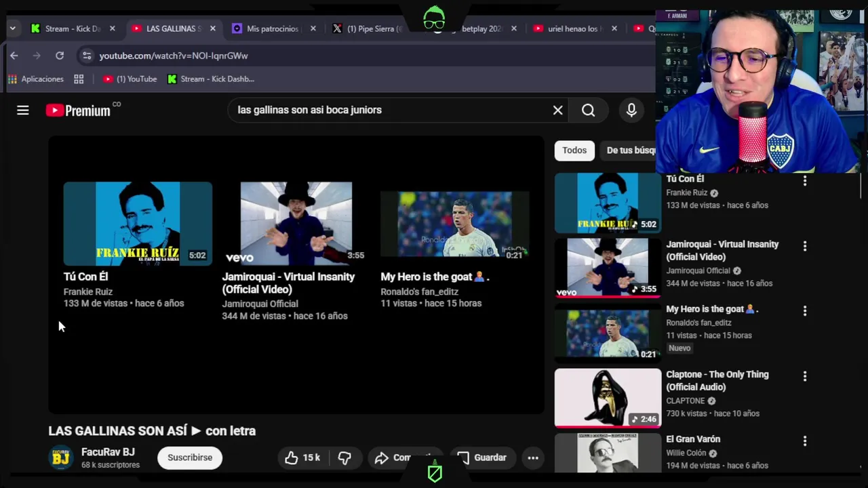The image size is (868, 488).
Task: Open FacuRav BJ channel avatar
Action: (61, 458)
